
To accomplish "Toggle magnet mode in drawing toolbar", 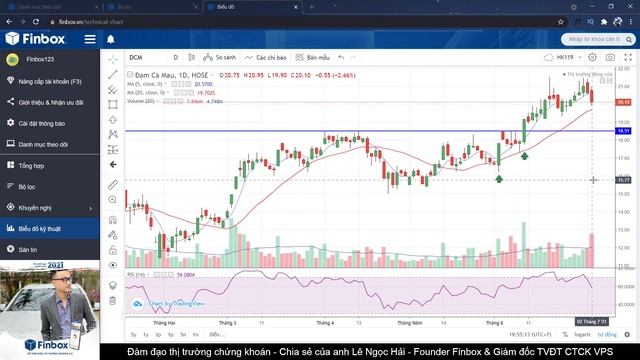I will 113,220.
